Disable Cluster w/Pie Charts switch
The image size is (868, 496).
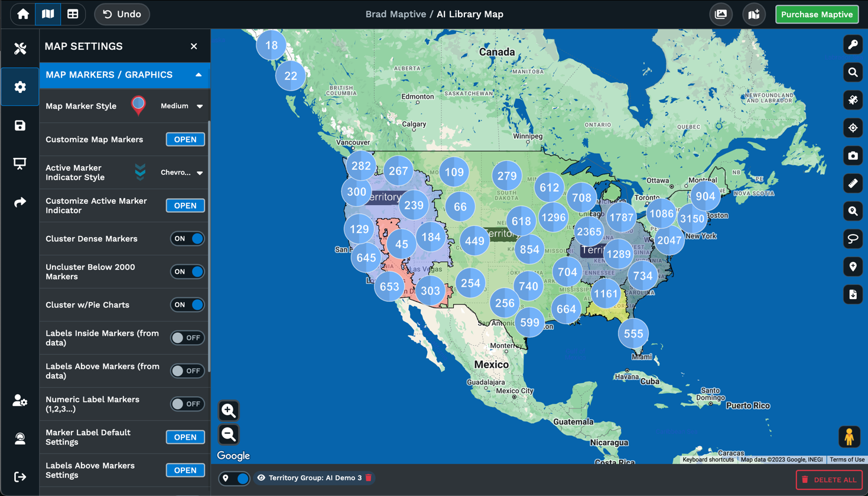(x=187, y=305)
